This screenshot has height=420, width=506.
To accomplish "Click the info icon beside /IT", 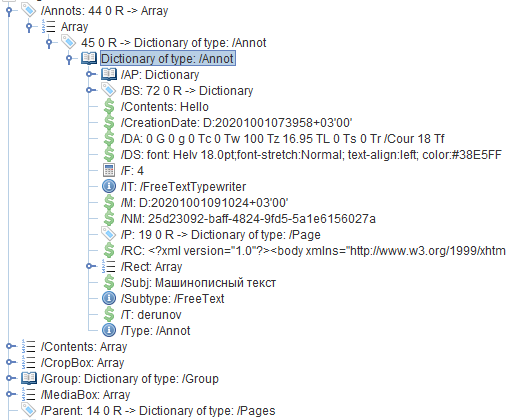I will click(109, 186).
